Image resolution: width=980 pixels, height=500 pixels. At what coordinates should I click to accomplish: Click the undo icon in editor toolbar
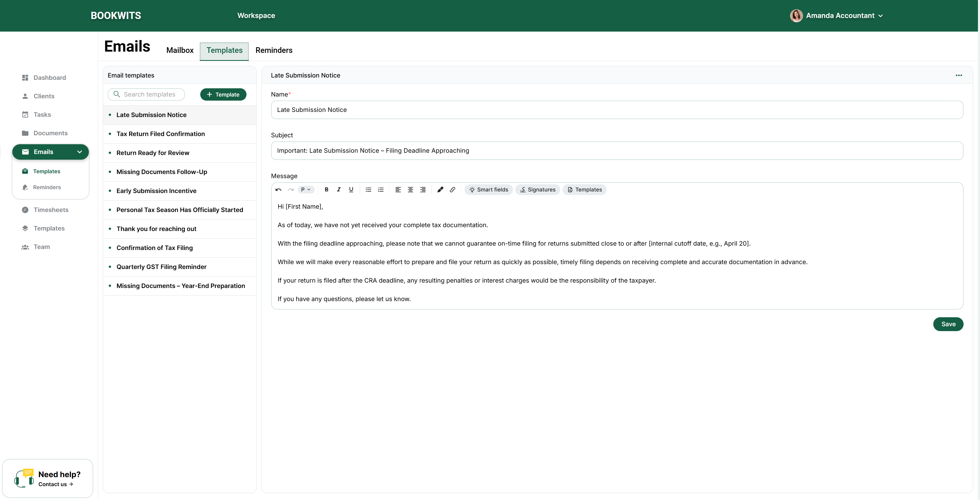tap(279, 190)
